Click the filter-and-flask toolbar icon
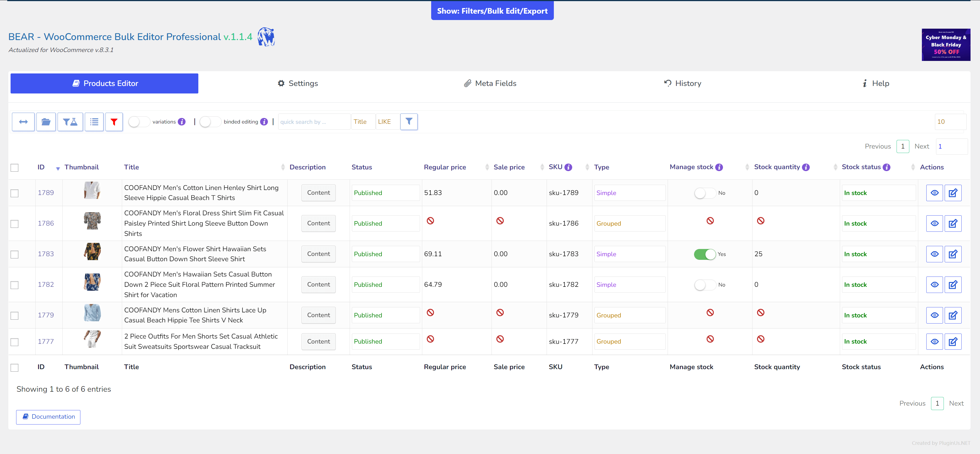 [x=70, y=122]
